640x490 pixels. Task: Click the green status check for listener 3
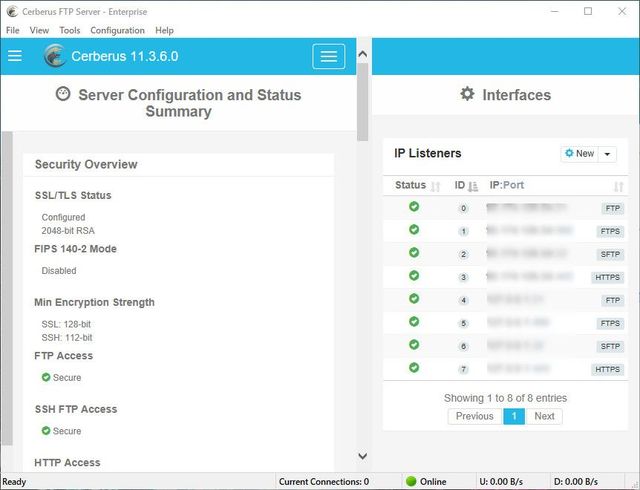(x=414, y=276)
